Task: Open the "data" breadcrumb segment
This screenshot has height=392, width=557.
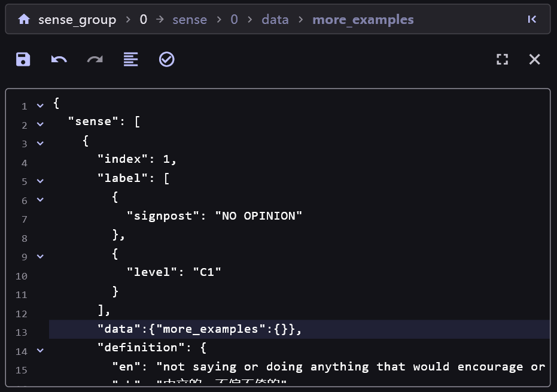Action: [275, 20]
